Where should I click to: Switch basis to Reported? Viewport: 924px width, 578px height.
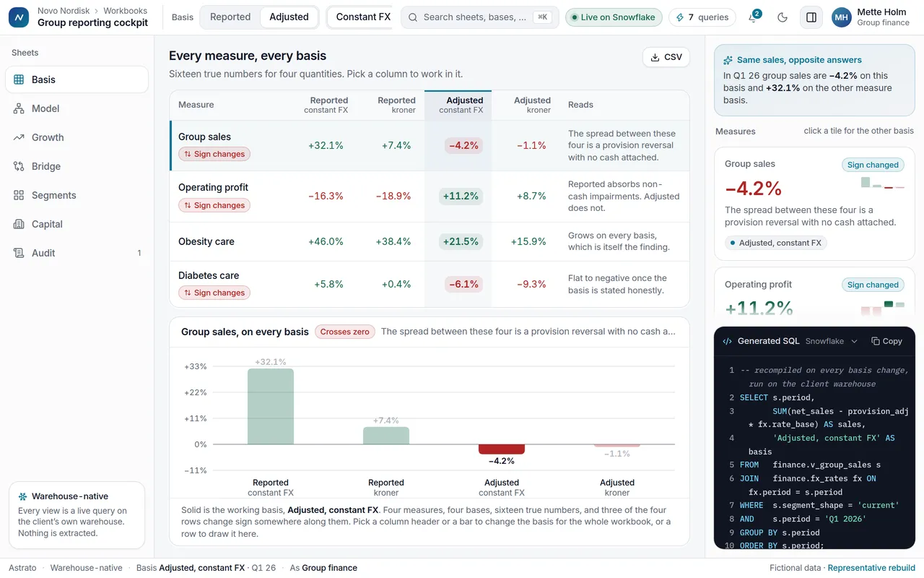(x=230, y=17)
